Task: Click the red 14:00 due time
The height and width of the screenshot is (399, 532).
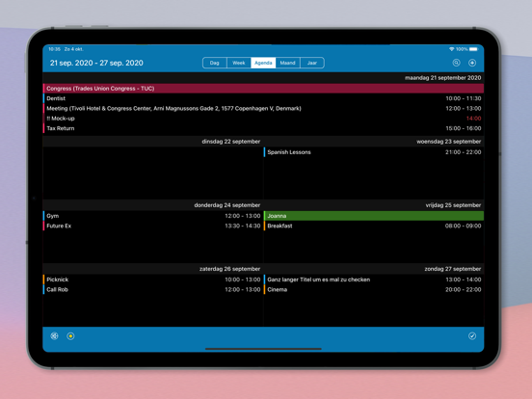Action: (x=473, y=119)
